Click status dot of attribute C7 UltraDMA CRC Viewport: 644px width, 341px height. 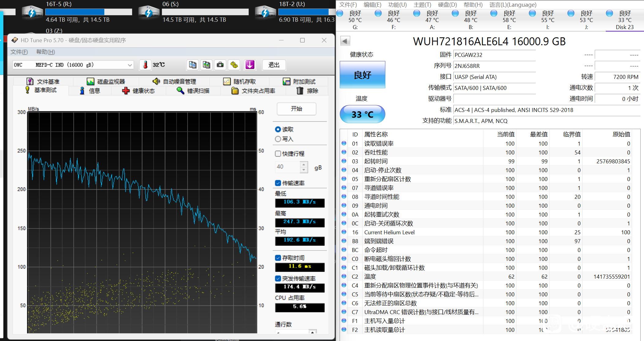click(344, 312)
